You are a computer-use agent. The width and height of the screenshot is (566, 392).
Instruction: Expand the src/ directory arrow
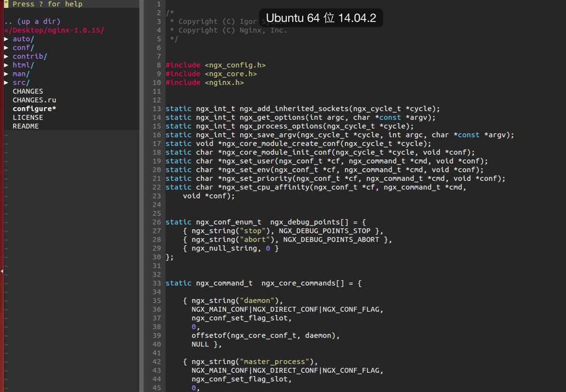pos(6,82)
